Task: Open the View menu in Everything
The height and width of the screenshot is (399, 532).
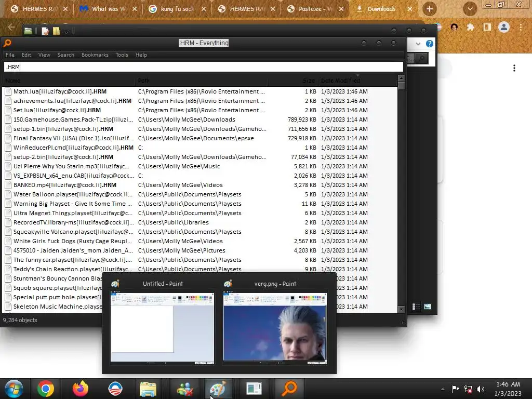Action: coord(44,55)
